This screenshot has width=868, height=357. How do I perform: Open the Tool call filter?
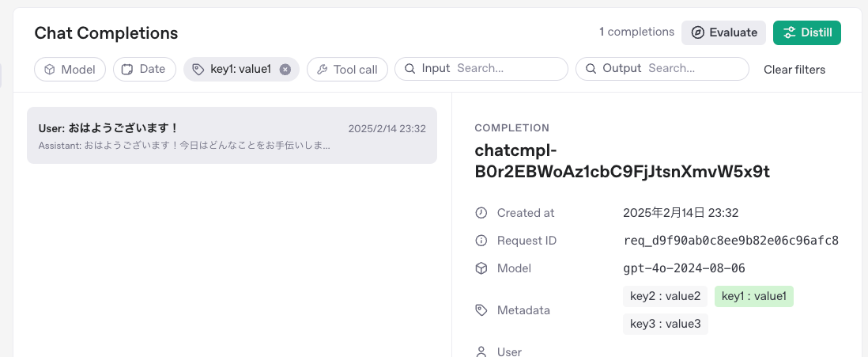(347, 70)
